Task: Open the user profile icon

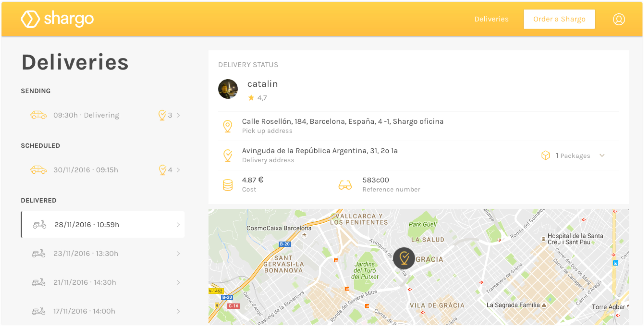Action: point(618,19)
